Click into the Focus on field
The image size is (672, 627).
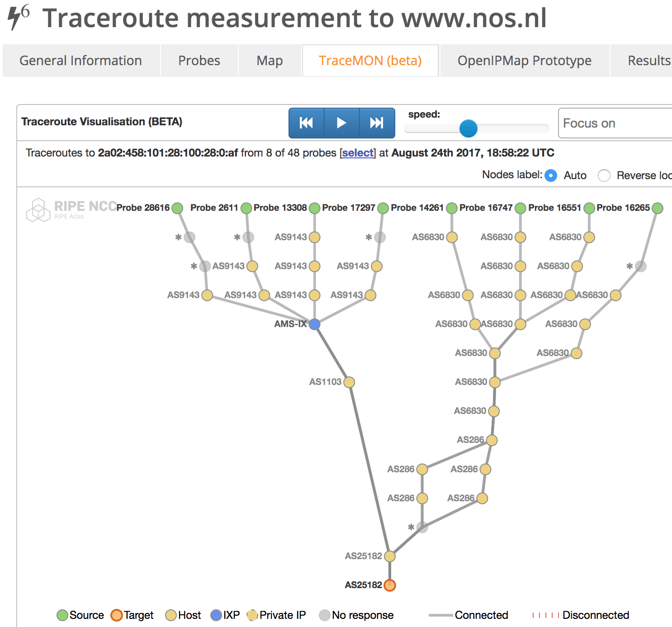click(615, 123)
